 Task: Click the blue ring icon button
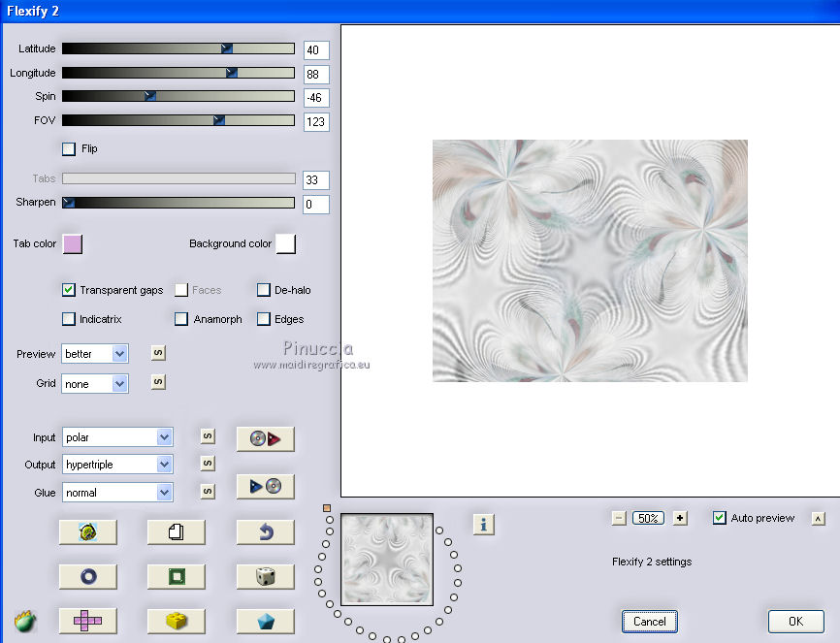[x=88, y=576]
